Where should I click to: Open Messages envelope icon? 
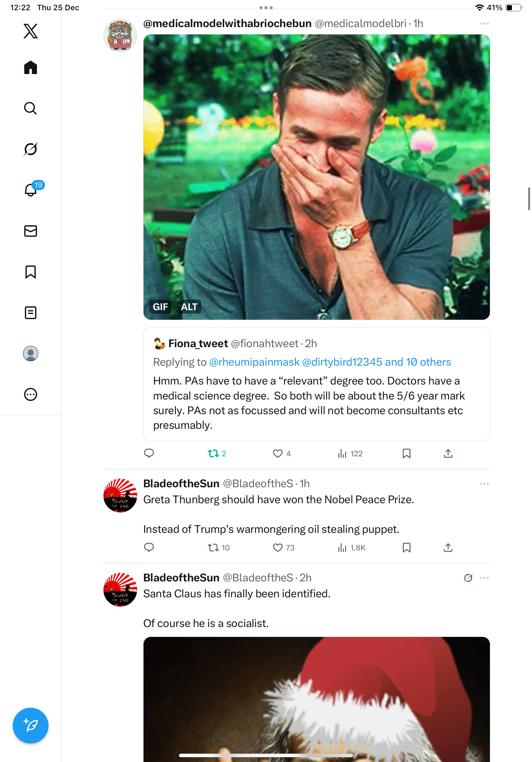[31, 231]
